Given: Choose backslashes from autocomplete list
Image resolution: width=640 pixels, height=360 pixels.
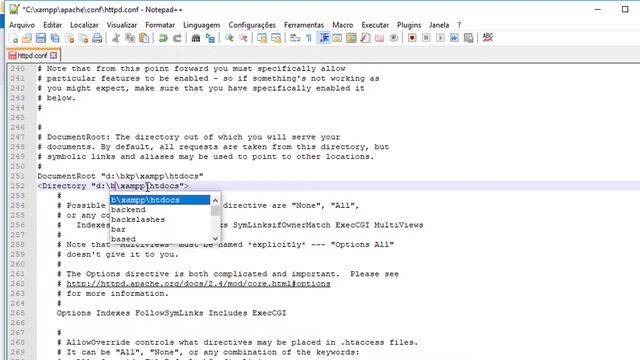Looking at the screenshot, I should click(160, 220).
